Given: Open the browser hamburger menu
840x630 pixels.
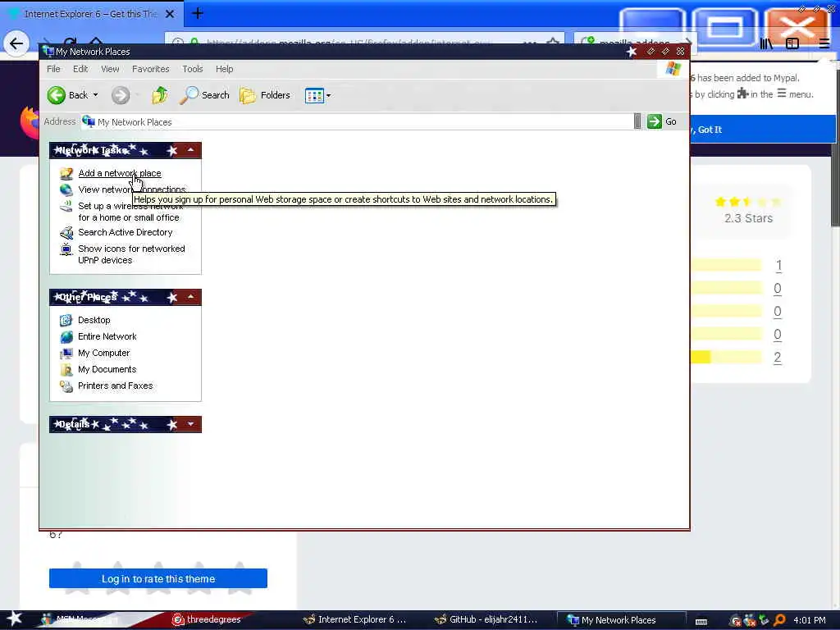Looking at the screenshot, I should point(824,44).
